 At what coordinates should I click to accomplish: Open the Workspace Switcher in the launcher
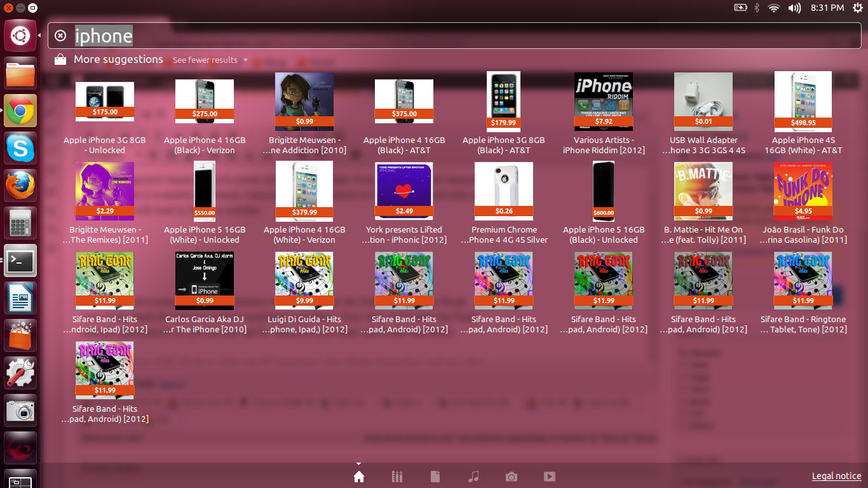click(x=20, y=480)
